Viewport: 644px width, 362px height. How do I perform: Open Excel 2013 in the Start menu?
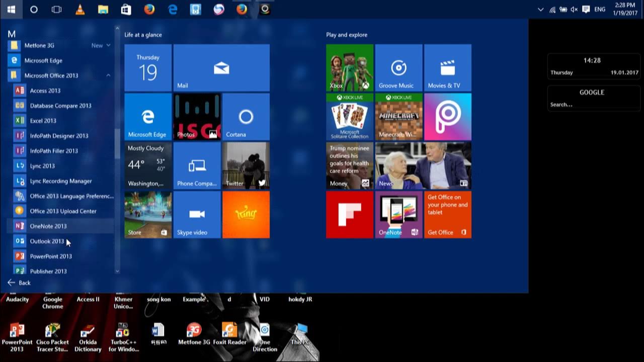60,121
